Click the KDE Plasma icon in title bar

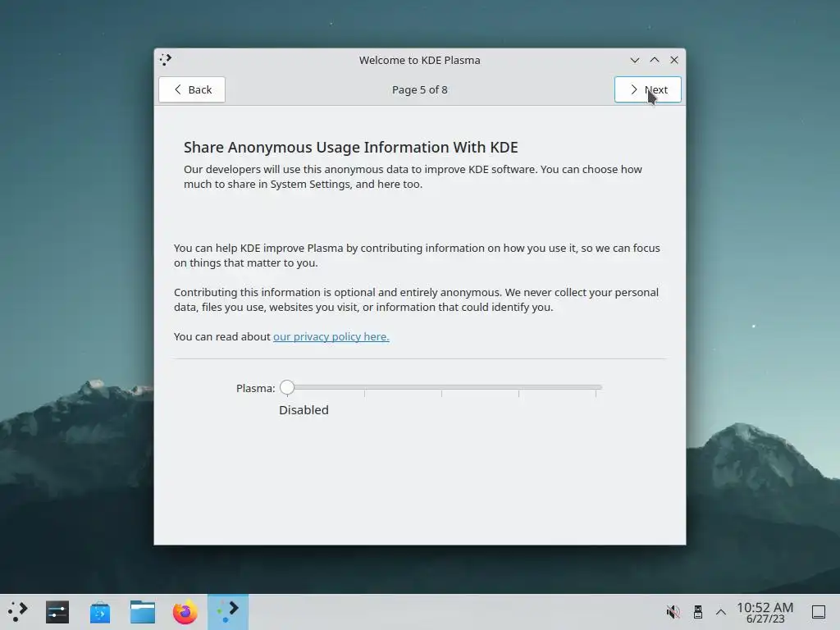coord(166,59)
